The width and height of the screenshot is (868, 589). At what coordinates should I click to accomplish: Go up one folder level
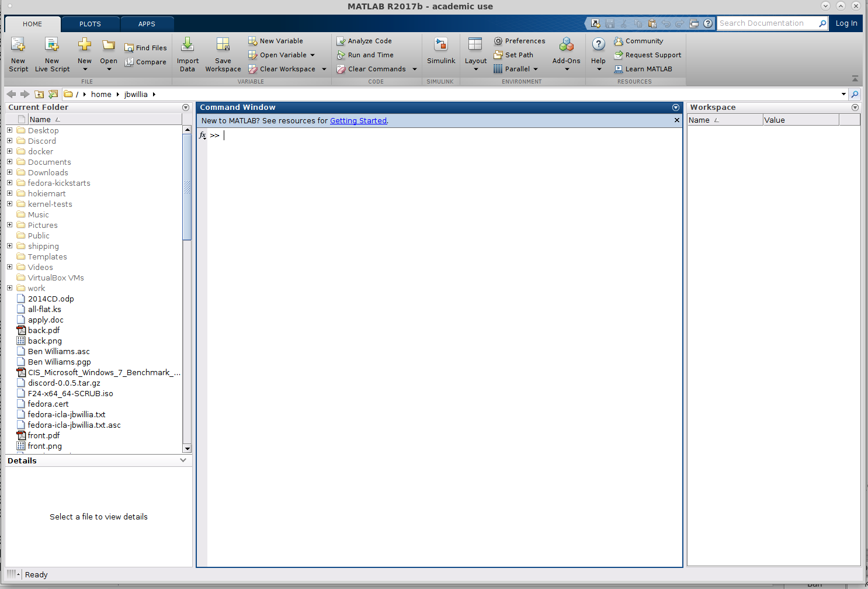point(39,94)
